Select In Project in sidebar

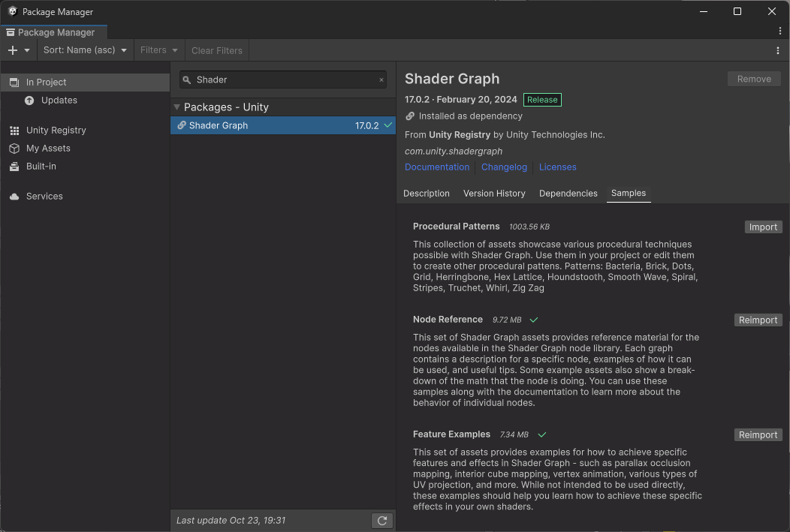tap(85, 82)
